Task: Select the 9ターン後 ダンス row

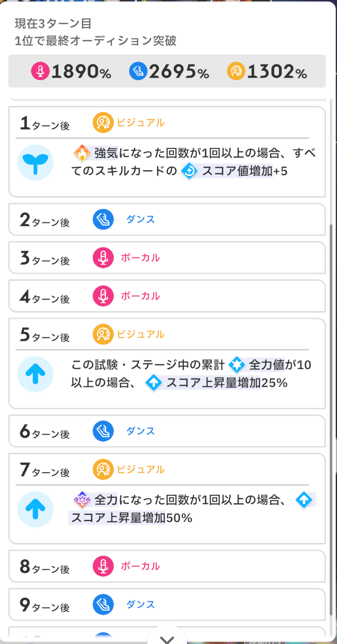Action: (167, 604)
